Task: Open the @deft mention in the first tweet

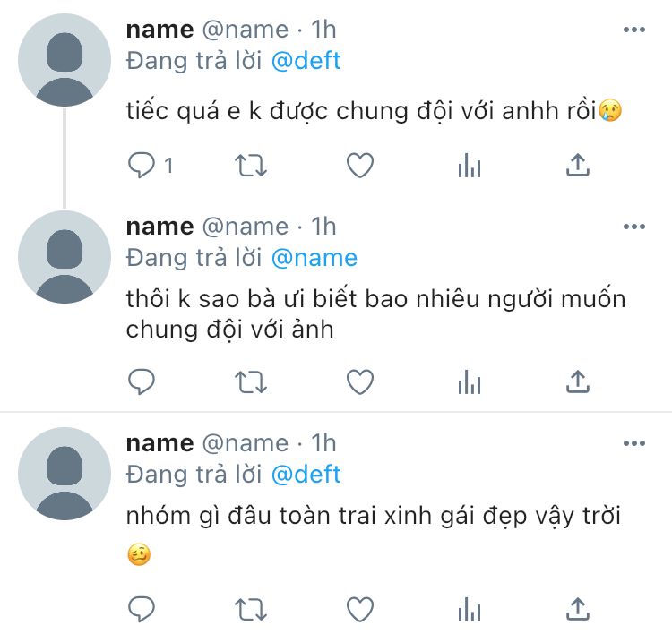Action: coord(306,61)
